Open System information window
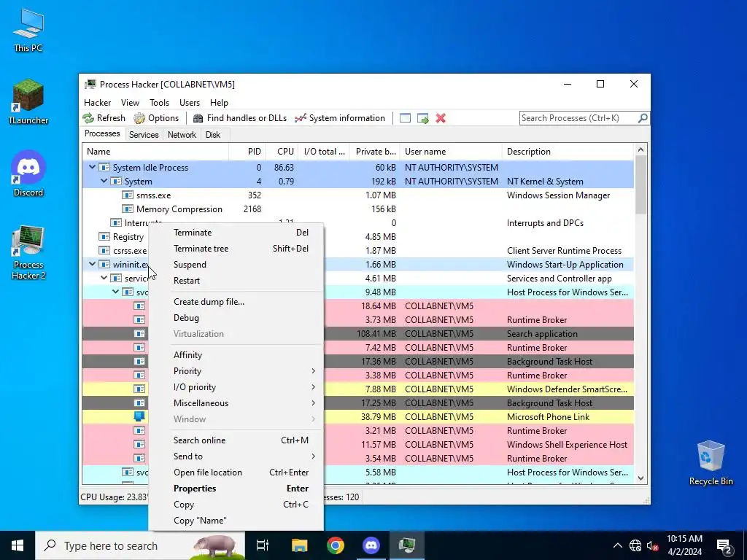 point(340,118)
